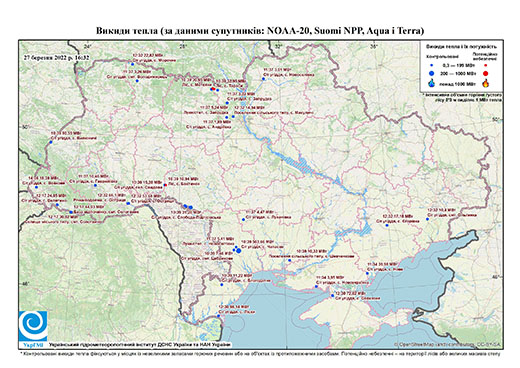Click the map title Викиди тепла
This screenshot has width=520, height=368.
pos(127,31)
